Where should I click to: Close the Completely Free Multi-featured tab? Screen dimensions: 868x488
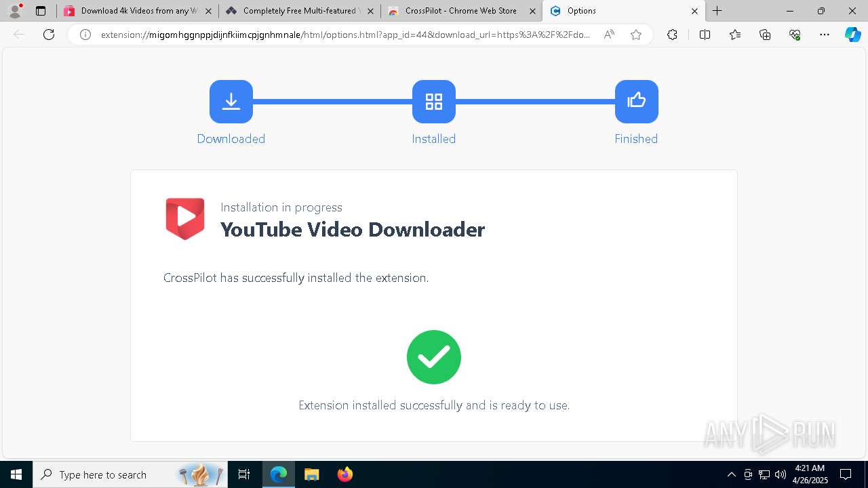click(x=370, y=11)
